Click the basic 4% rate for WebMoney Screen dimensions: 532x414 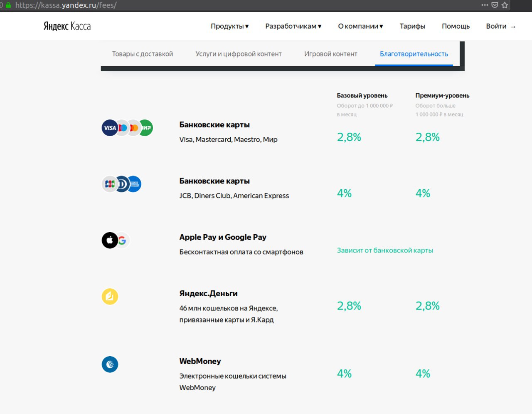point(344,374)
